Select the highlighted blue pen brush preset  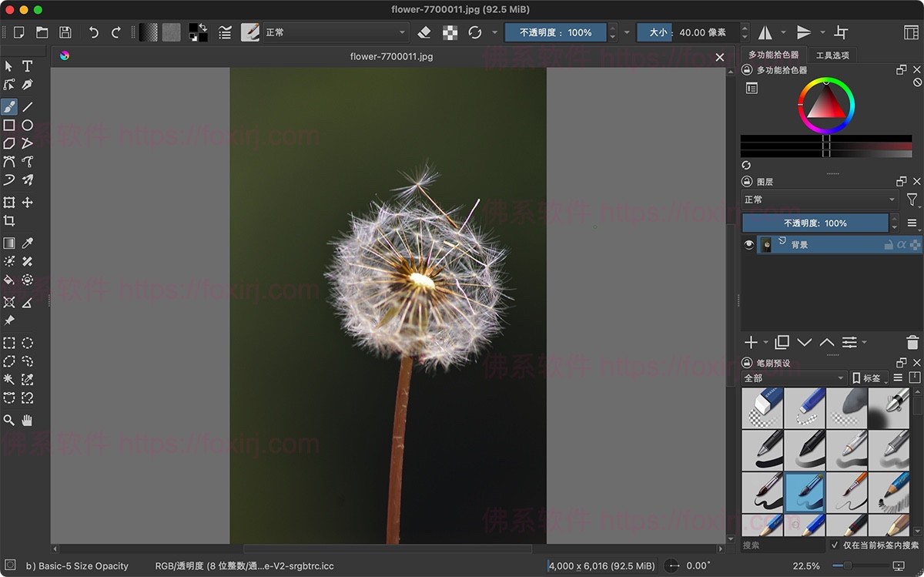[805, 493]
